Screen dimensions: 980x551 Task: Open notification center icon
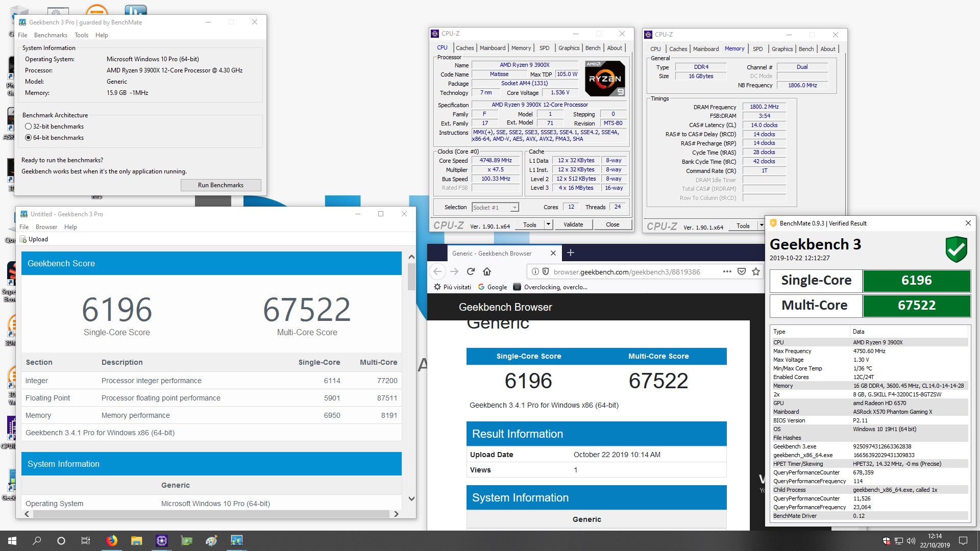pos(963,541)
